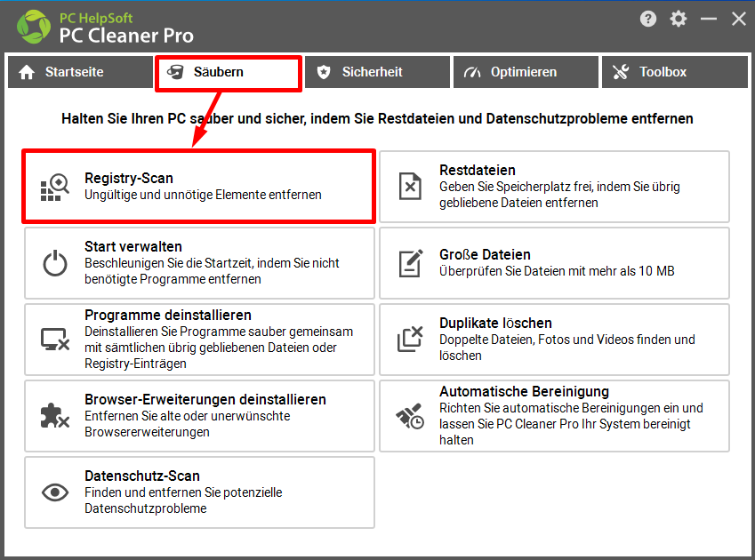Click "Beschleunigen Sie die Startzeit…" description
The height and width of the screenshot is (560, 755).
[x=212, y=271]
